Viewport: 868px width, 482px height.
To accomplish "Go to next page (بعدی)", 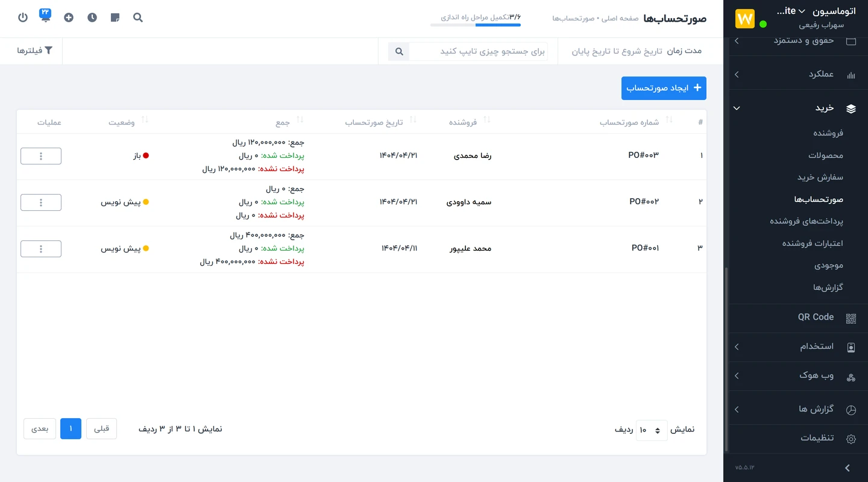I will tap(40, 429).
